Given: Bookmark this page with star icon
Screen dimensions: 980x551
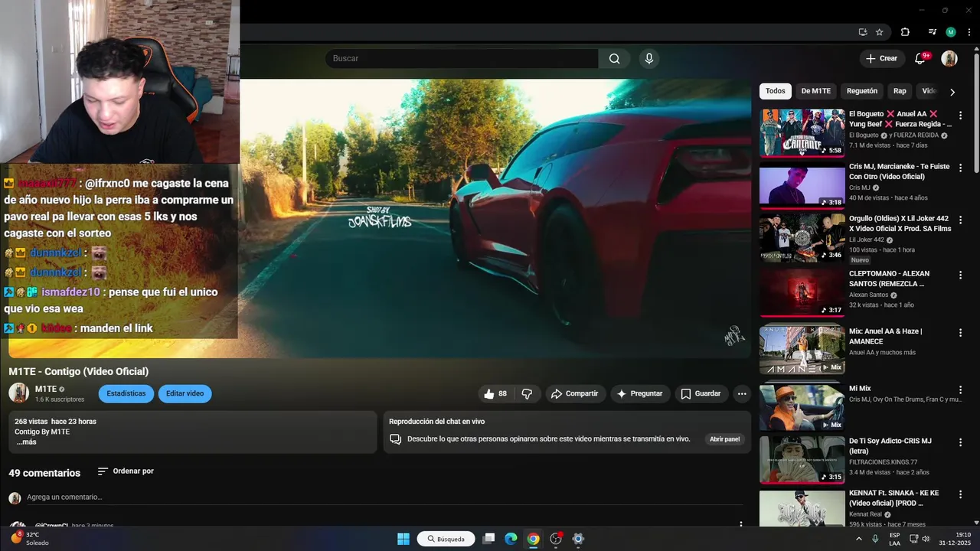Looking at the screenshot, I should [x=880, y=32].
